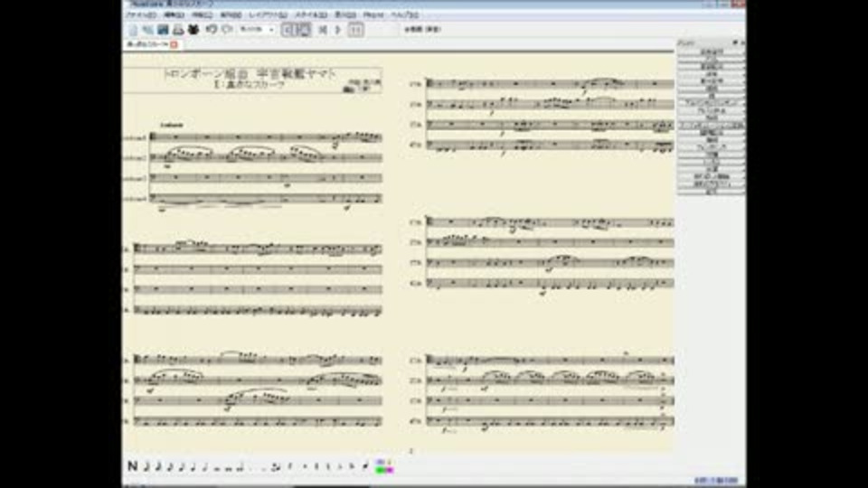Open the 表示 (Display) menu
The height and width of the screenshot is (488, 868).
coord(345,15)
